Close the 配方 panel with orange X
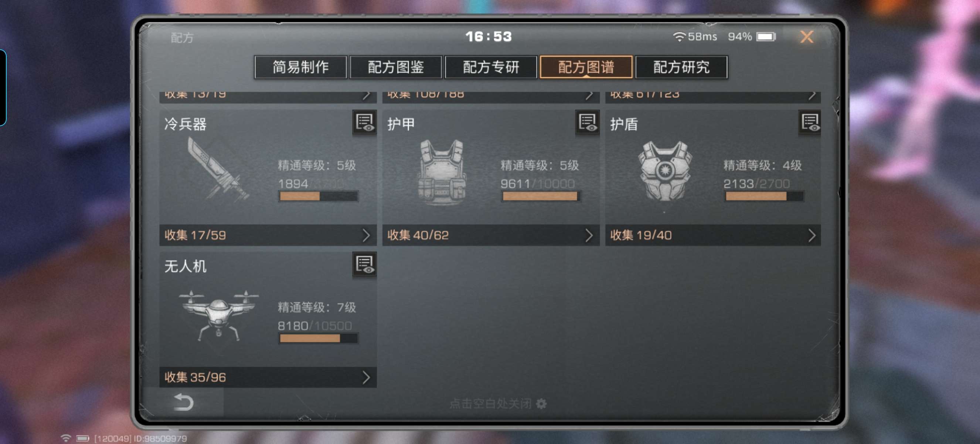The width and height of the screenshot is (980, 444). [807, 37]
